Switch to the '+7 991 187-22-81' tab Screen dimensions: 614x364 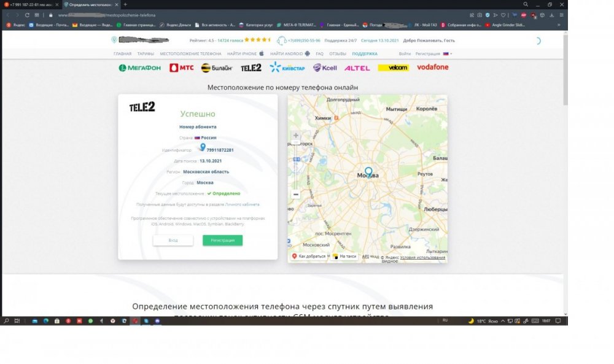click(31, 5)
